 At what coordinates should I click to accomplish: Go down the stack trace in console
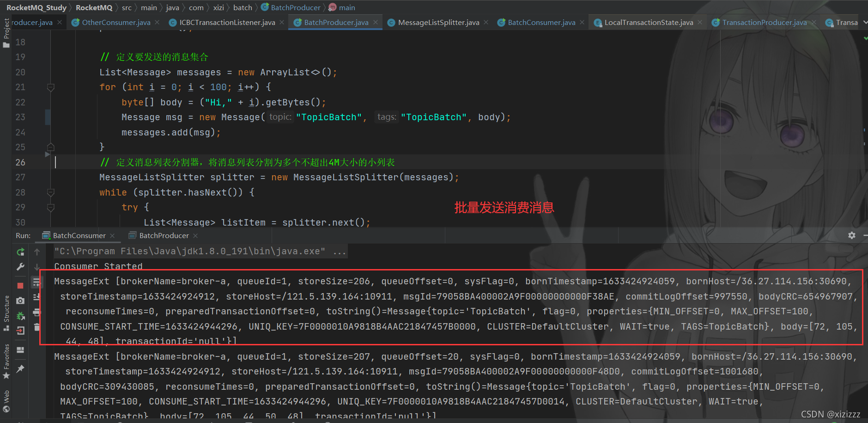click(x=37, y=267)
